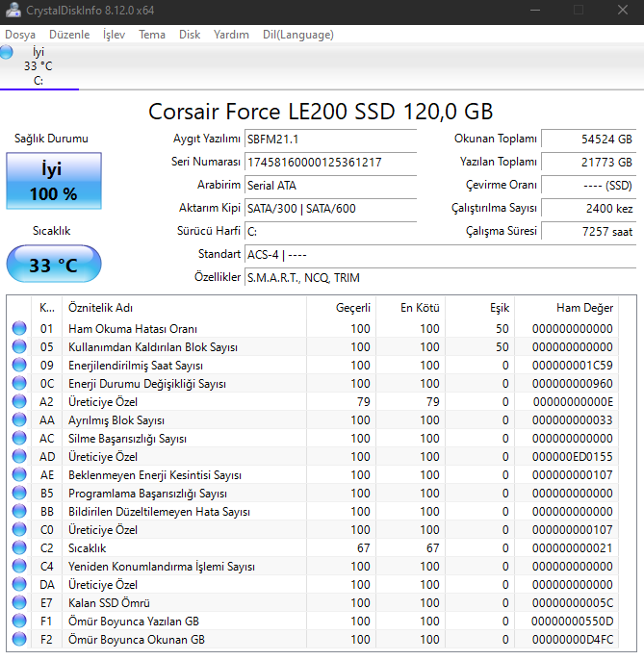Select the C: drive tab showing 33 °C
644x660 pixels.
point(39,66)
